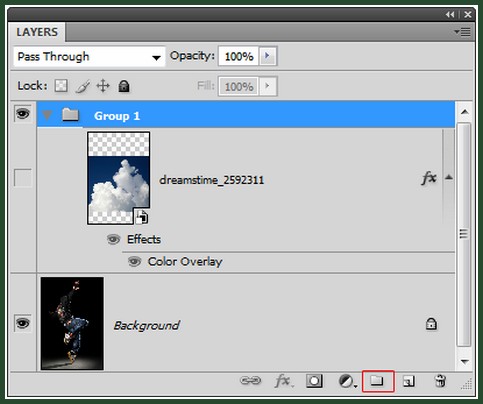Delete layer with trash icon

(440, 381)
